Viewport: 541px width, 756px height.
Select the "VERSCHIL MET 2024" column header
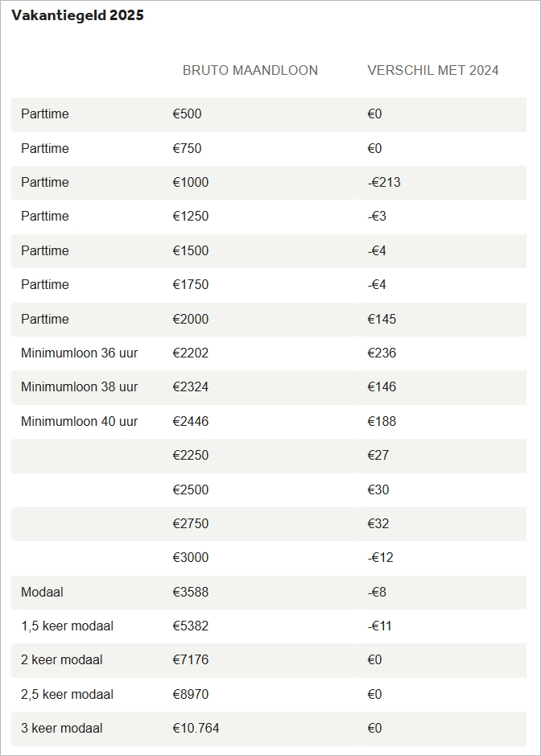432,70
